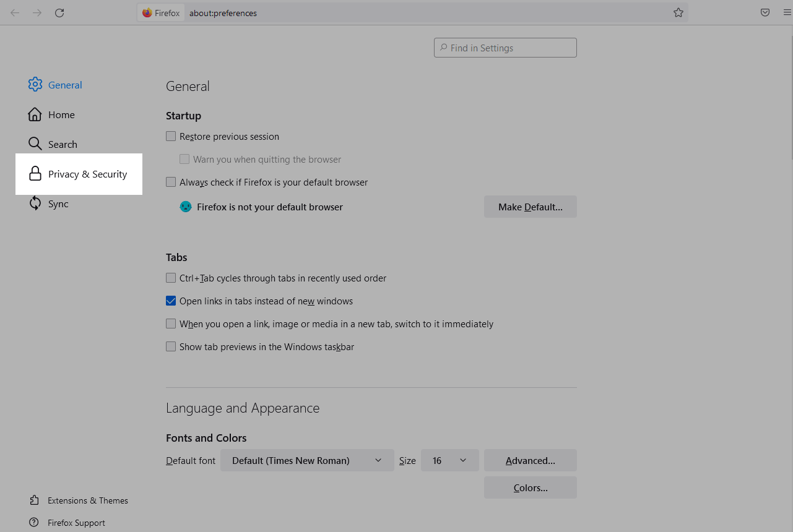Expand the font Size dropdown
The width and height of the screenshot is (793, 532).
(449, 460)
